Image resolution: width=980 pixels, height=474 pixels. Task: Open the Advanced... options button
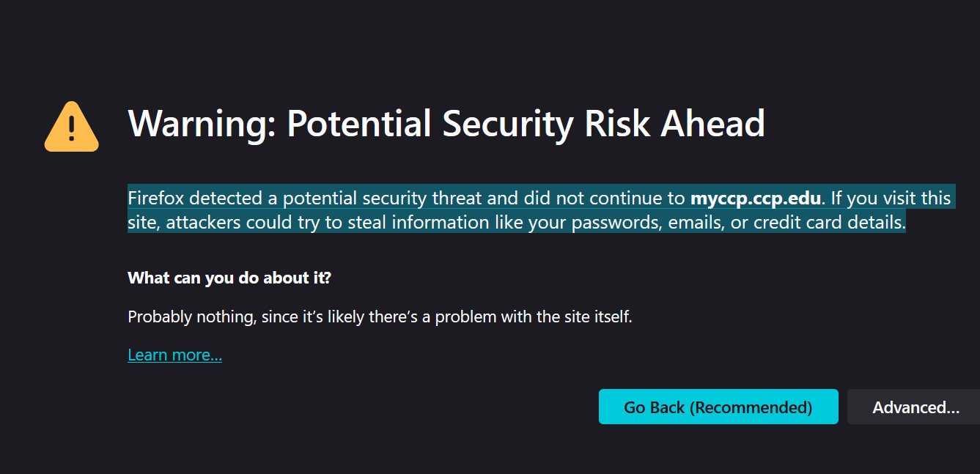click(x=915, y=407)
